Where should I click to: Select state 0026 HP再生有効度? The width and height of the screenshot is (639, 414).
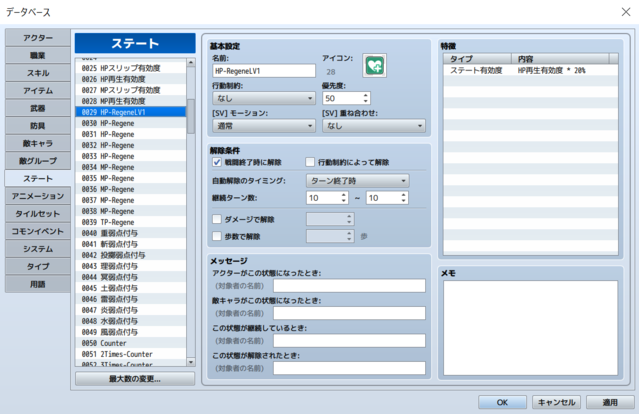point(131,79)
